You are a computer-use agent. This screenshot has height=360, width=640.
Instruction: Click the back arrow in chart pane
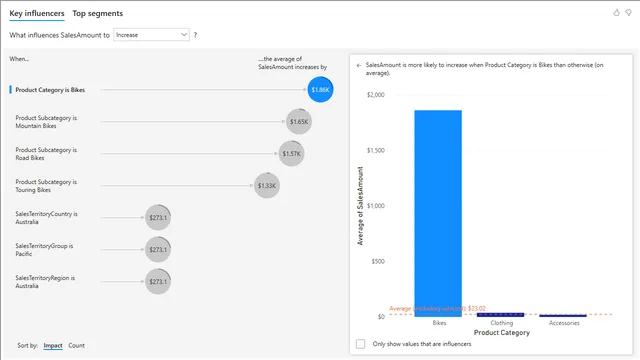point(359,65)
